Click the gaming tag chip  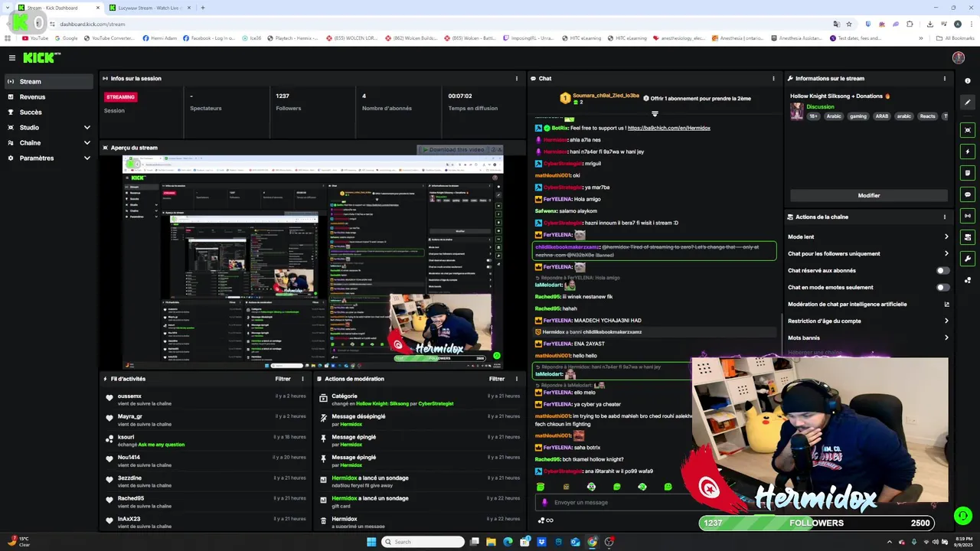click(x=857, y=116)
